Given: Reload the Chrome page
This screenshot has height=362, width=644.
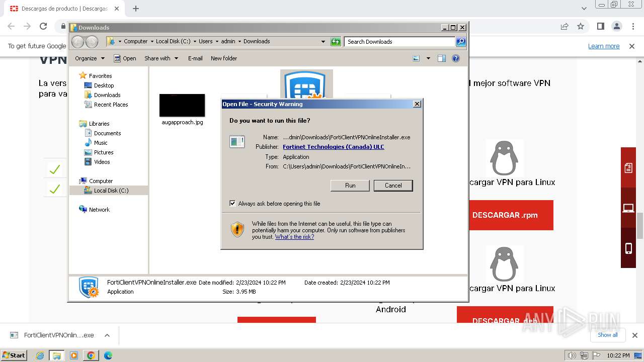Looking at the screenshot, I should (43, 26).
